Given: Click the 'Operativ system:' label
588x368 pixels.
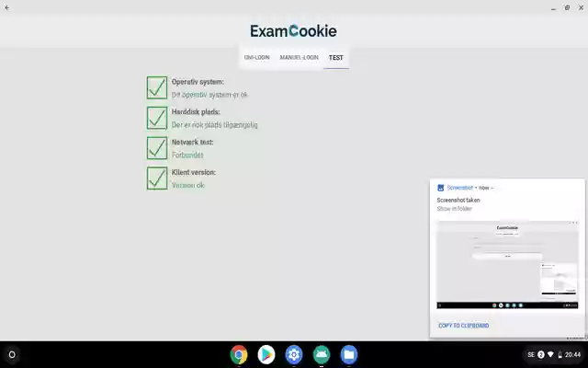Looking at the screenshot, I should (x=198, y=82).
